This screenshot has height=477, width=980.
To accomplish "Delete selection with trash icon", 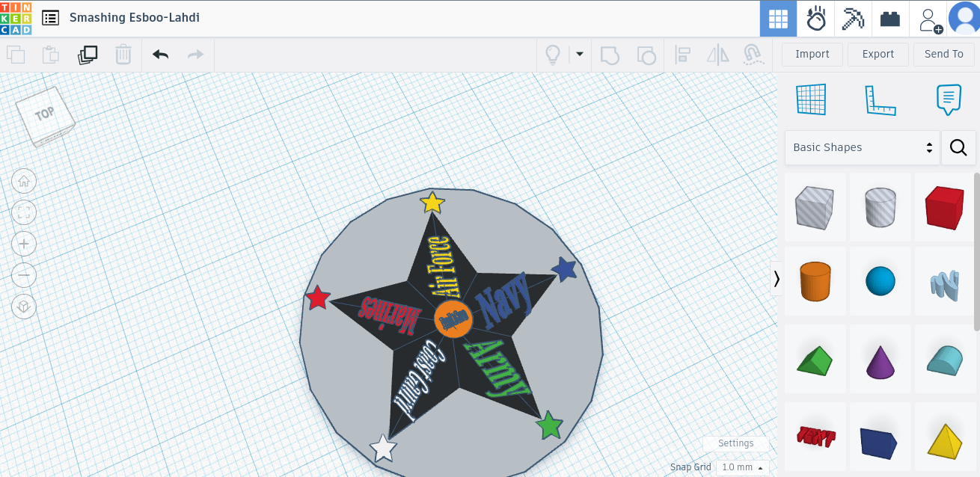I will pos(123,55).
